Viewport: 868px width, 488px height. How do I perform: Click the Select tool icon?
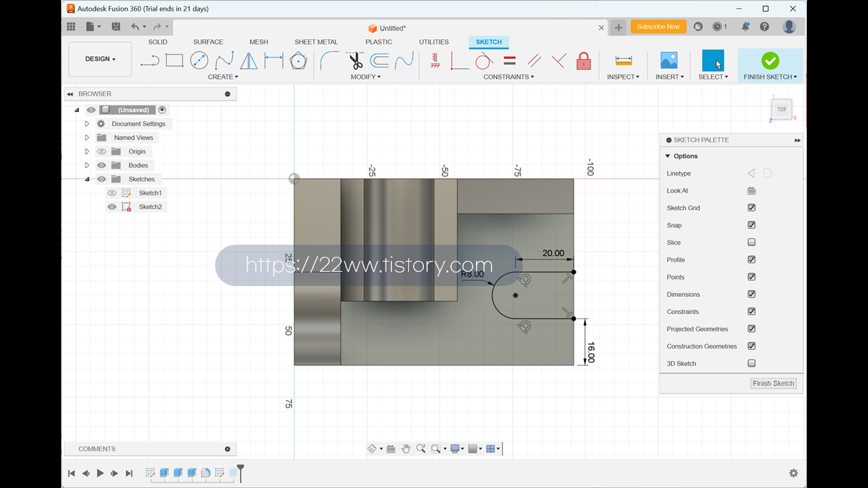(x=713, y=60)
